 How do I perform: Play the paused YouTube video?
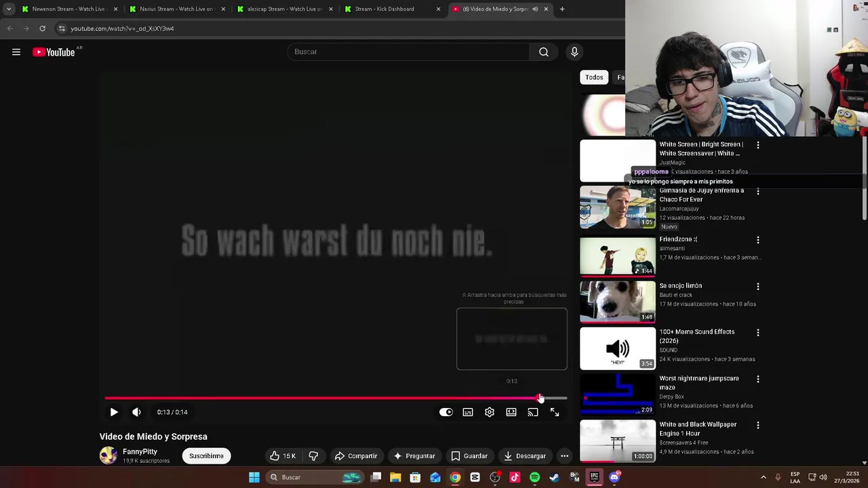pos(114,412)
